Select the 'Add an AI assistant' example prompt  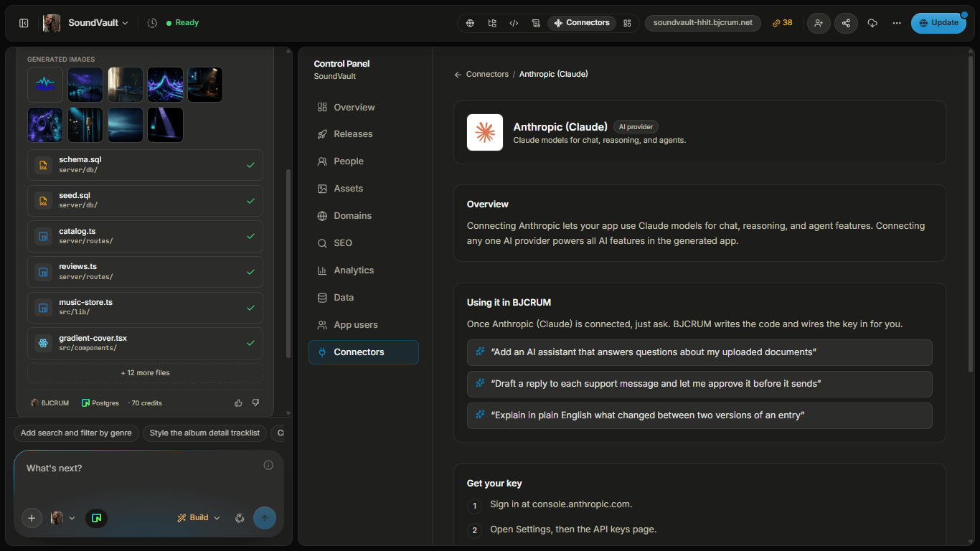tap(699, 352)
